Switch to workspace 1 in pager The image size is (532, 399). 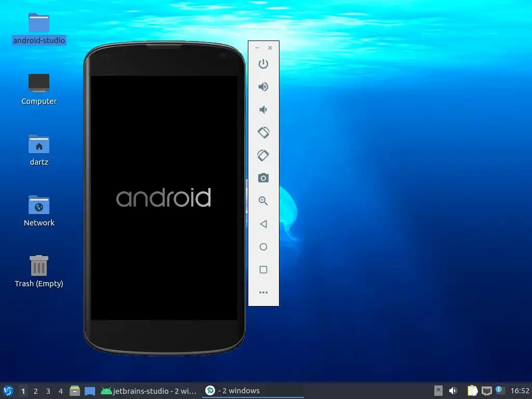(23, 391)
